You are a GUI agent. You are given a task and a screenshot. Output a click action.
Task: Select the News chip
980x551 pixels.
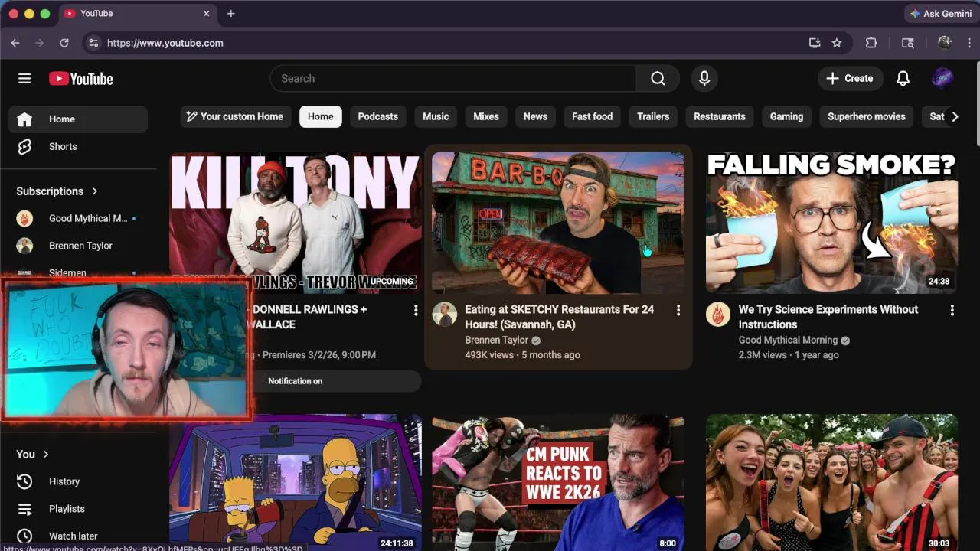[x=535, y=116]
